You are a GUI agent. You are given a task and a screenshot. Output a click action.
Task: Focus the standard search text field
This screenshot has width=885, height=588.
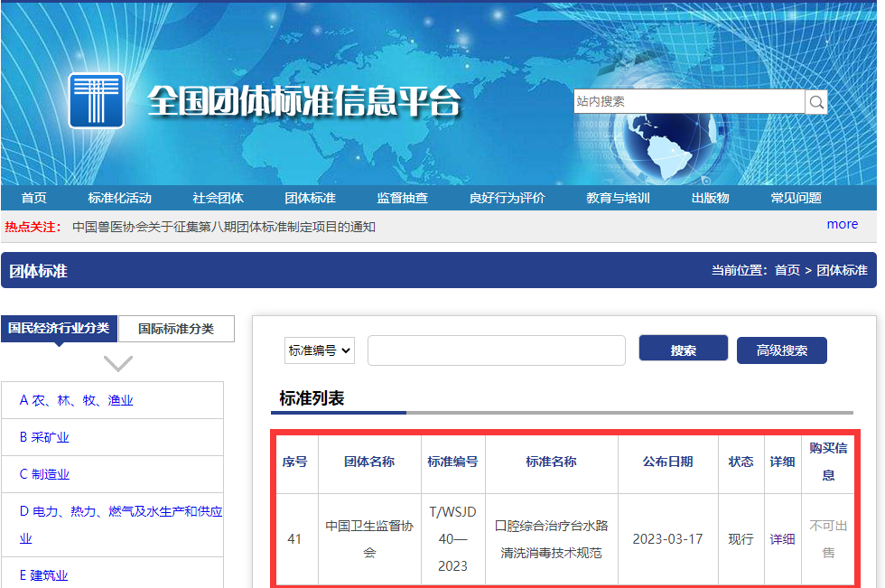click(497, 350)
